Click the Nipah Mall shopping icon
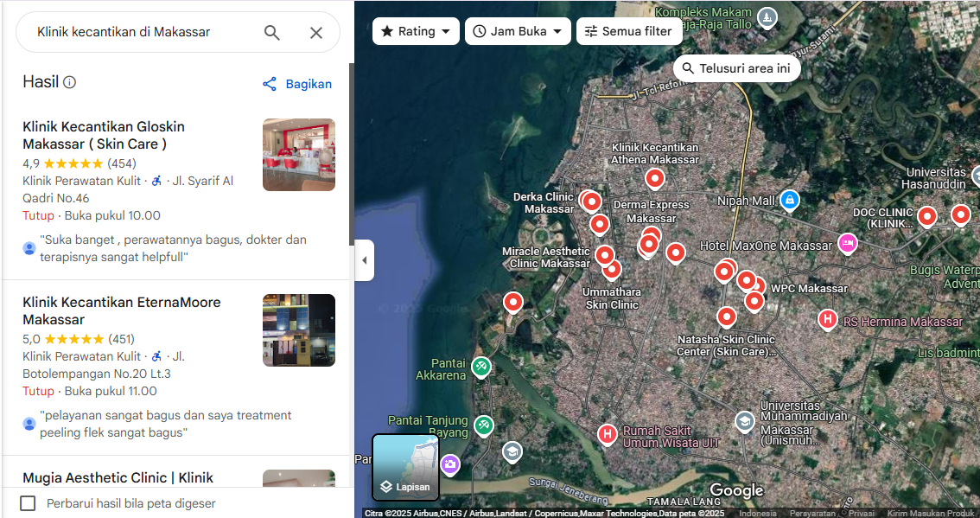980x518 pixels. click(x=790, y=200)
